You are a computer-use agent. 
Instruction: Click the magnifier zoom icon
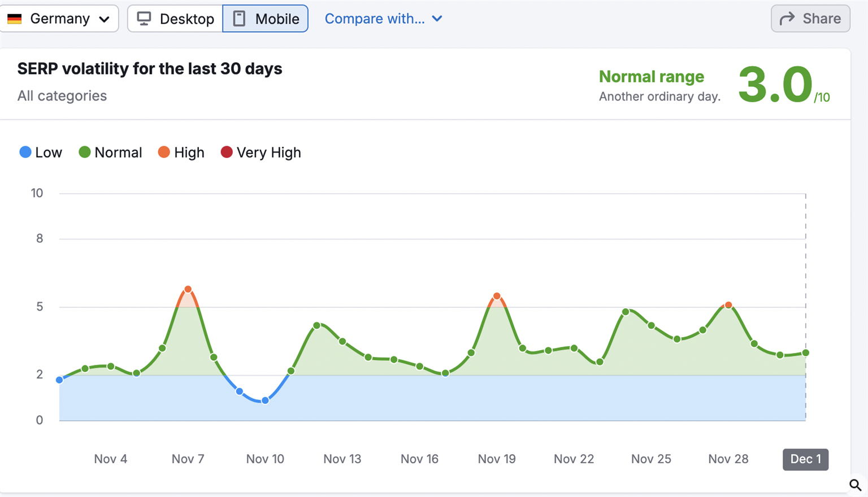855,485
